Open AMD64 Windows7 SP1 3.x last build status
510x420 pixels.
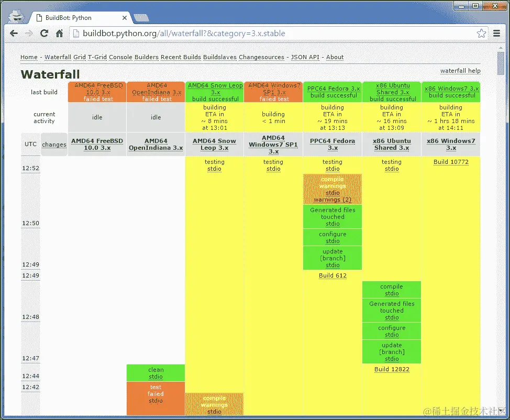273,92
